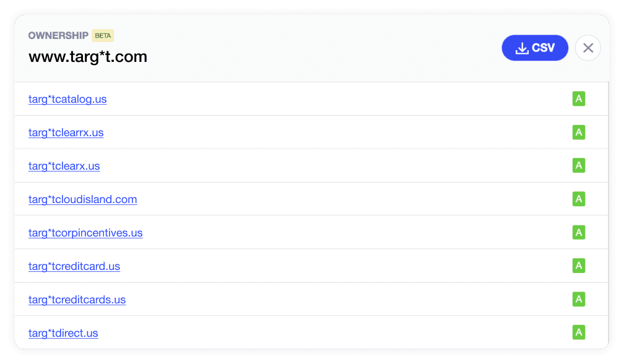Open the targ*tcloudisland.com link
Viewport: 624px width, 364px height.
pos(82,199)
